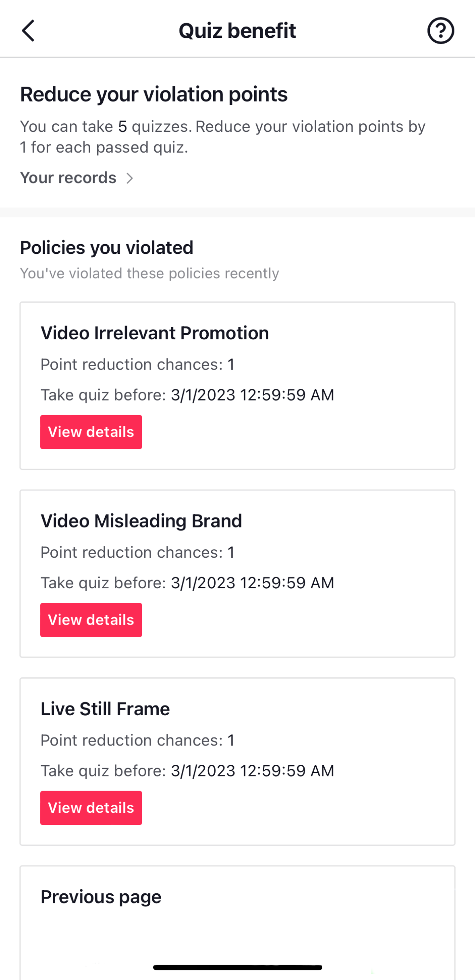Open the Your records link

[x=68, y=178]
